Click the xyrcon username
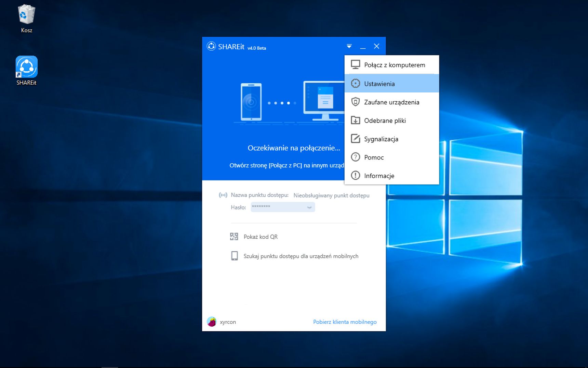588x368 pixels. tap(228, 322)
